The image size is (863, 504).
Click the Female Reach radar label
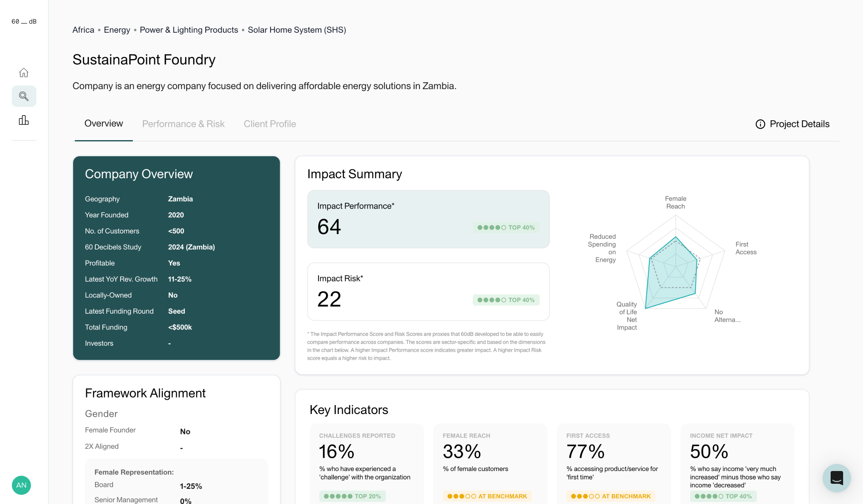point(675,202)
